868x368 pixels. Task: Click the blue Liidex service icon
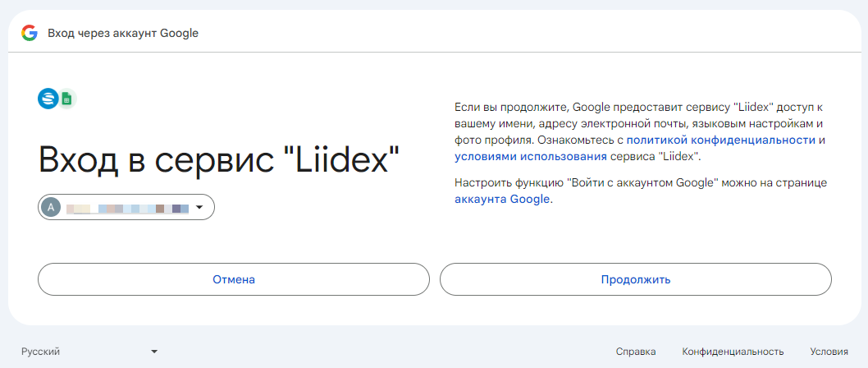pos(48,99)
